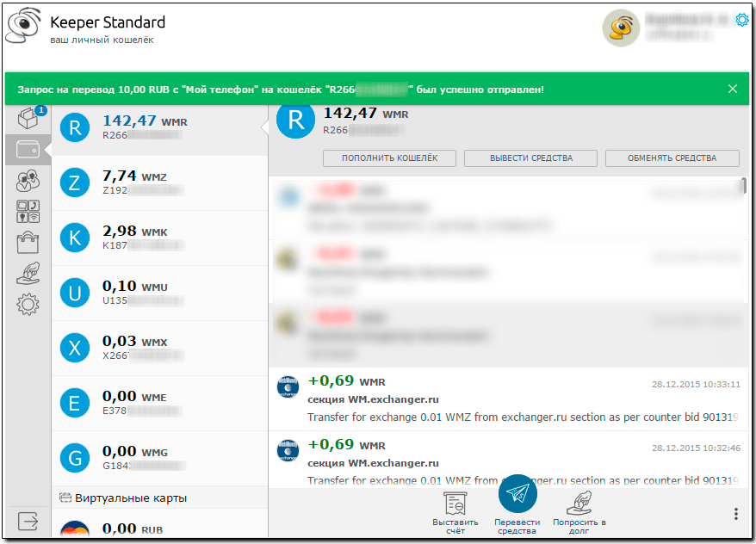The width and height of the screenshot is (756, 544).
Task: Click the 0,10 WMU balance
Action: pos(135,286)
